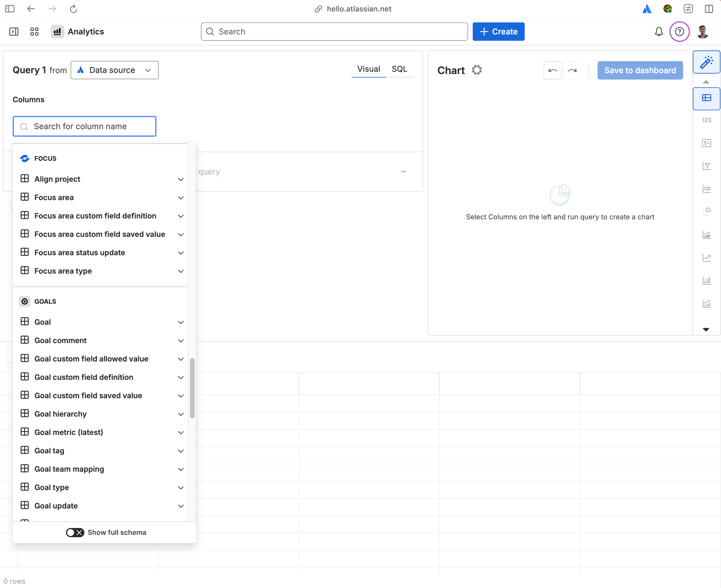Toggle Show full schema switch
The width and height of the screenshot is (721, 588).
tap(75, 532)
